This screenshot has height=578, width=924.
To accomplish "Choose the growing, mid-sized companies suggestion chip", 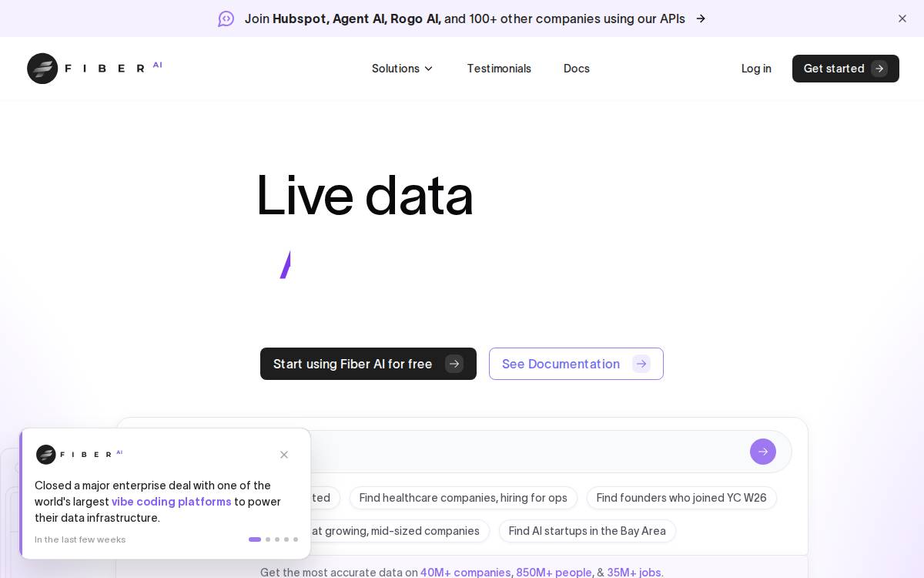I will point(399,531).
